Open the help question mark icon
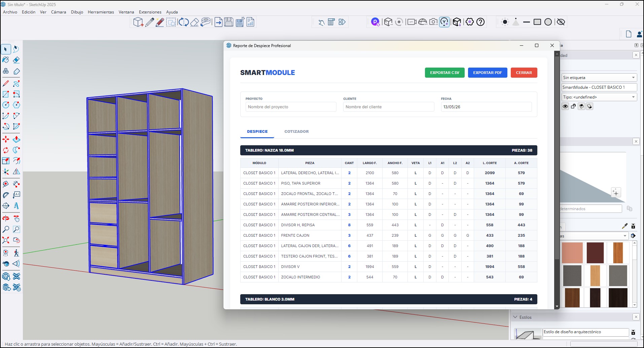The image size is (644, 348). [481, 22]
